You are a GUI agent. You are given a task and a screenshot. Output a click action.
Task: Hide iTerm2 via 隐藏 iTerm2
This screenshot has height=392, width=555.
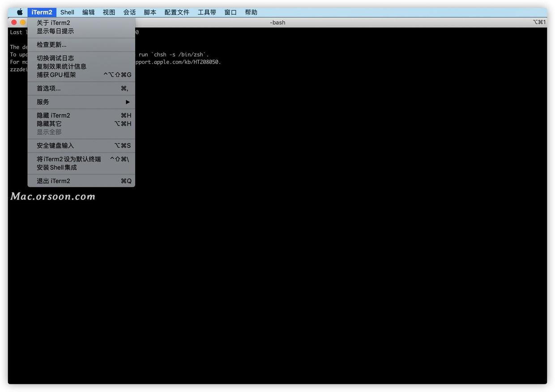coord(53,115)
